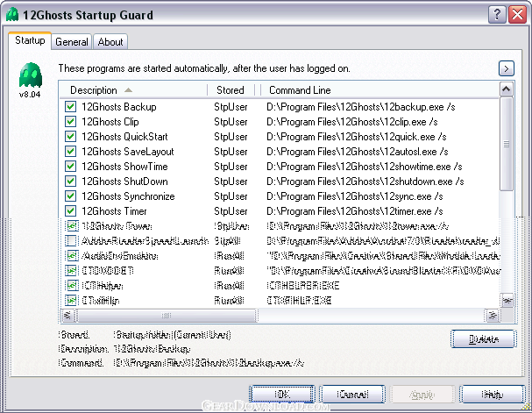Click the list's scroll up arrow

(x=507, y=89)
